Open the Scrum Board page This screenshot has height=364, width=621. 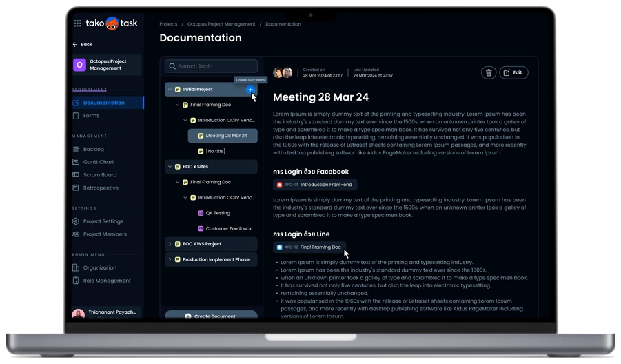coord(100,174)
